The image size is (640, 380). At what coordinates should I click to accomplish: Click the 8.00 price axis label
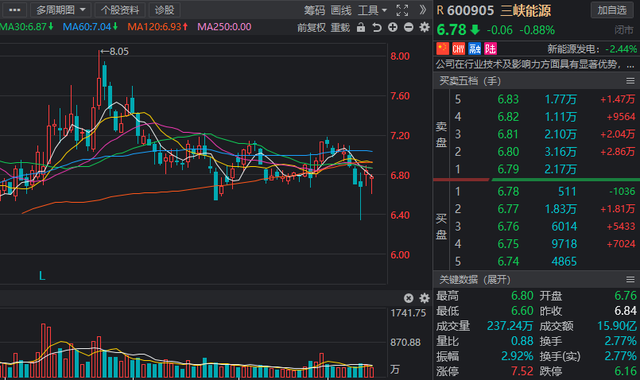pos(400,56)
